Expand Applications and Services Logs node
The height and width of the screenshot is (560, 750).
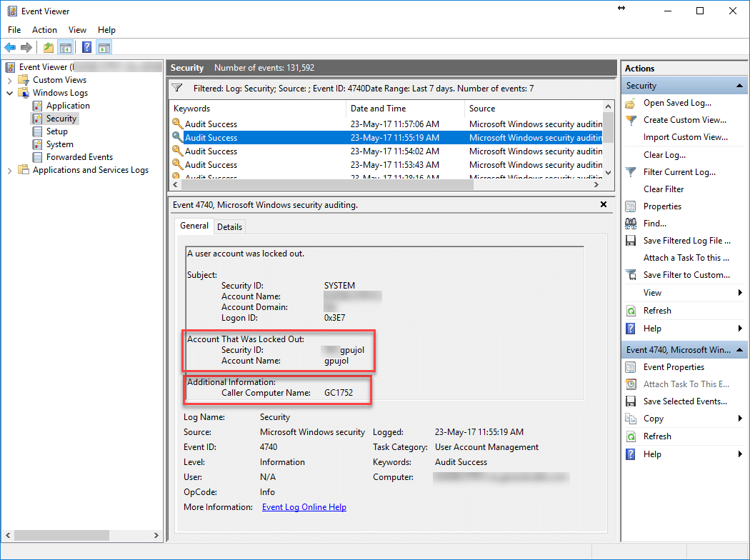coord(10,170)
